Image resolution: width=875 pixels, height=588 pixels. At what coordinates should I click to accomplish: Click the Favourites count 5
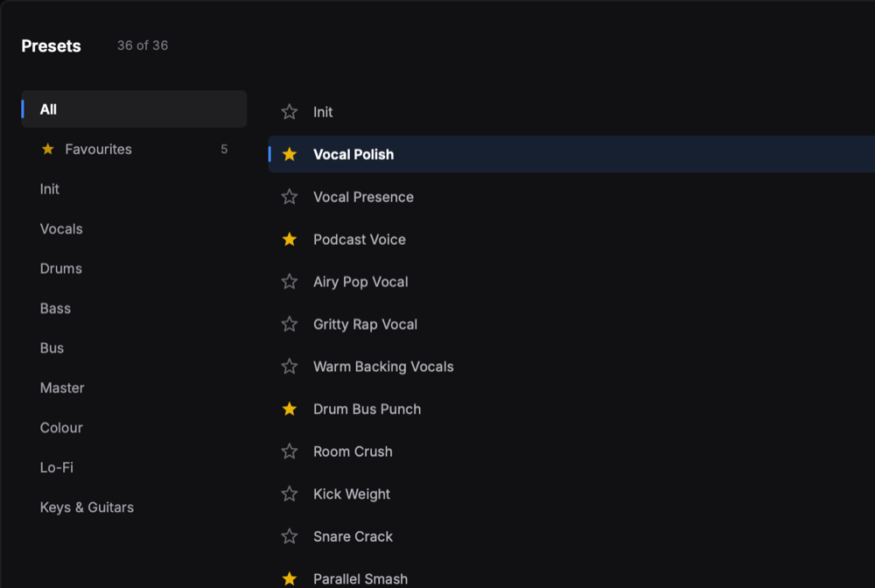tap(224, 149)
